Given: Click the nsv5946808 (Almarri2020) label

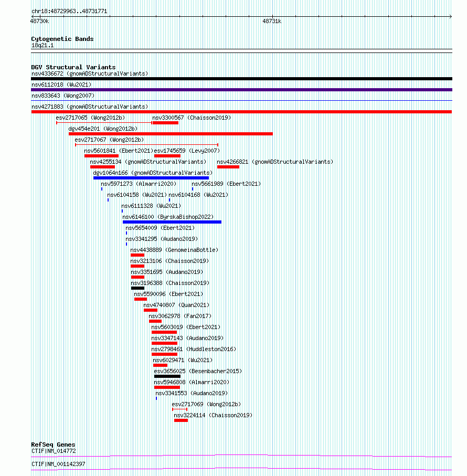Looking at the screenshot, I should pos(192,383).
